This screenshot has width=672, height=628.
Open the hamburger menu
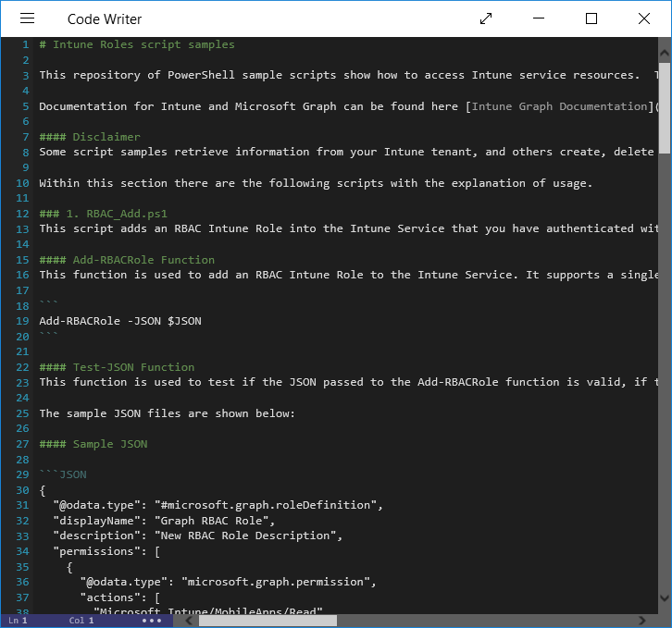click(28, 18)
